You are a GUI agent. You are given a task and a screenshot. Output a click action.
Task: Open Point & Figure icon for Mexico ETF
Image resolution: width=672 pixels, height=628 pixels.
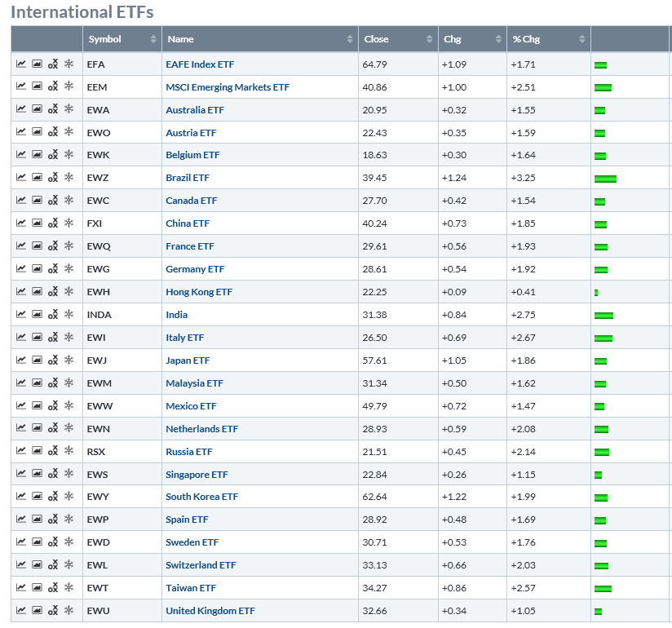point(53,406)
